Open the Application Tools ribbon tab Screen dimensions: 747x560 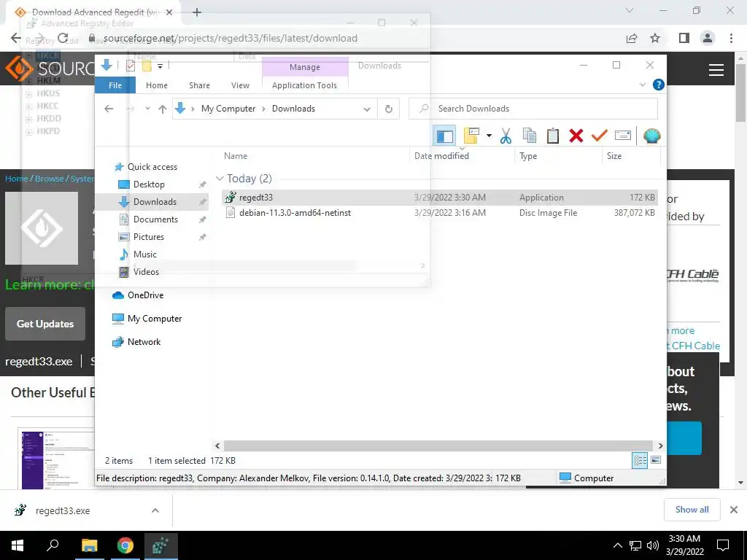(304, 85)
